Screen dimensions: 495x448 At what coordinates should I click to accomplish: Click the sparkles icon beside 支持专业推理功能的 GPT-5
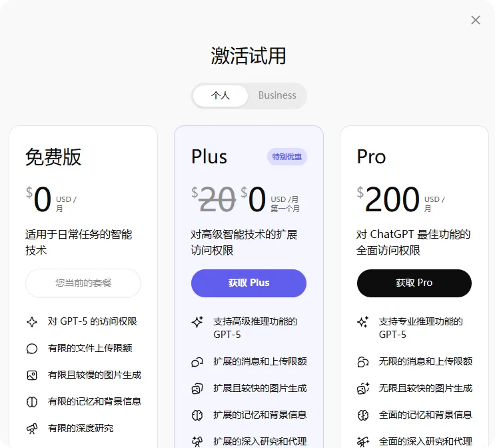[362, 322]
